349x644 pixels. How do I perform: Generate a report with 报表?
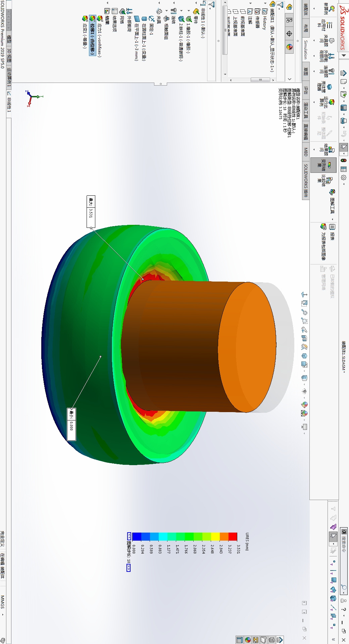pos(332,232)
